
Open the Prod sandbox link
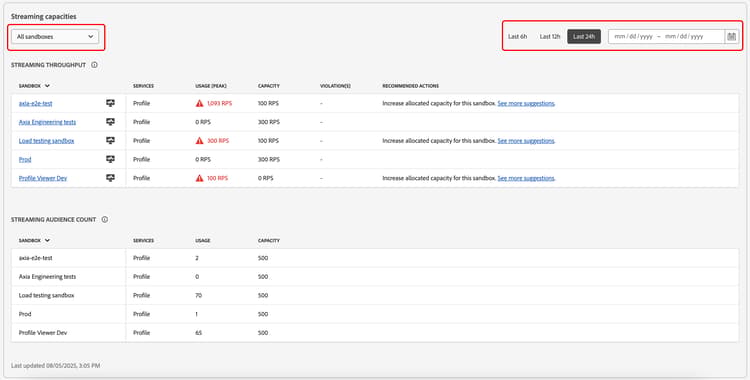(x=25, y=159)
